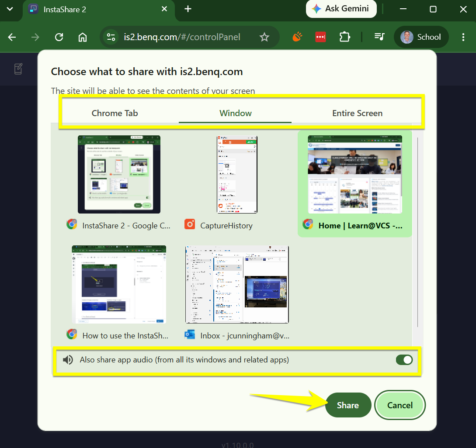Click the CaptureHistory app icon

[190, 224]
